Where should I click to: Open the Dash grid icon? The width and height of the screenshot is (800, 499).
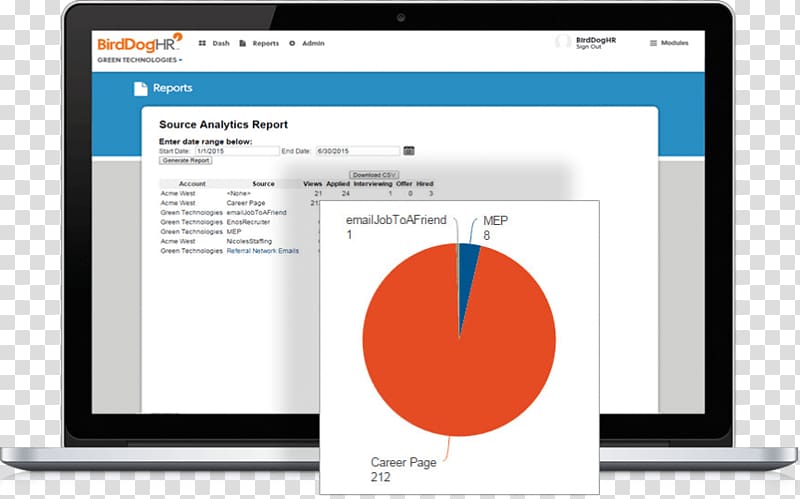coord(202,43)
